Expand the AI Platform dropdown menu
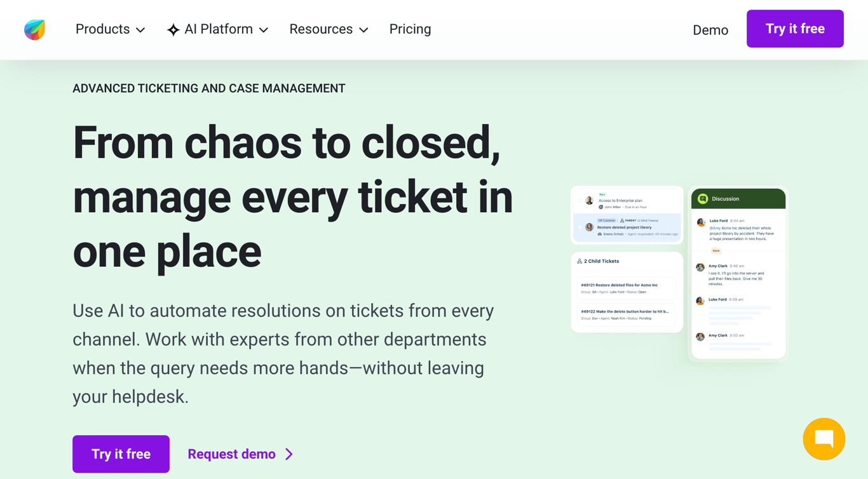The height and width of the screenshot is (479, 868). pos(217,29)
